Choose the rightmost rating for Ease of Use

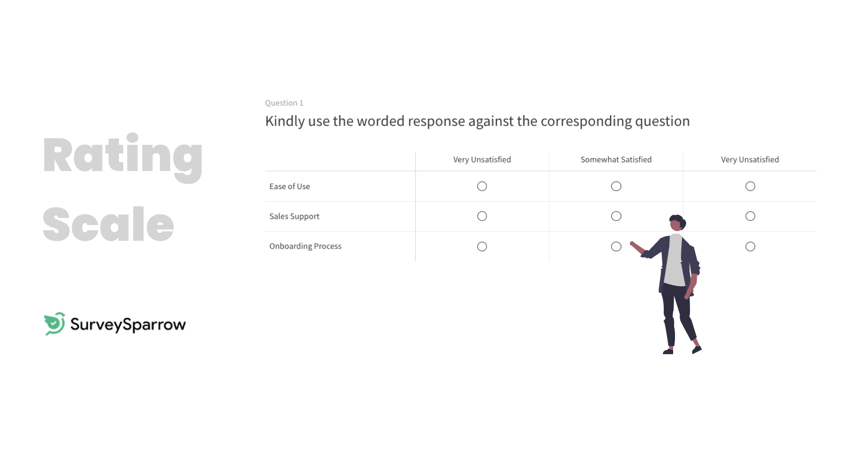point(750,186)
